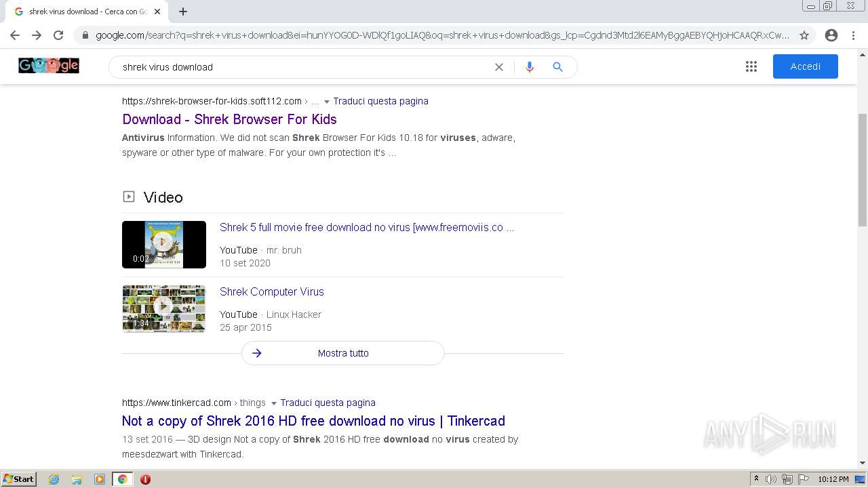The width and height of the screenshot is (868, 488).
Task: Open Windows Start menu
Action: coord(19,479)
